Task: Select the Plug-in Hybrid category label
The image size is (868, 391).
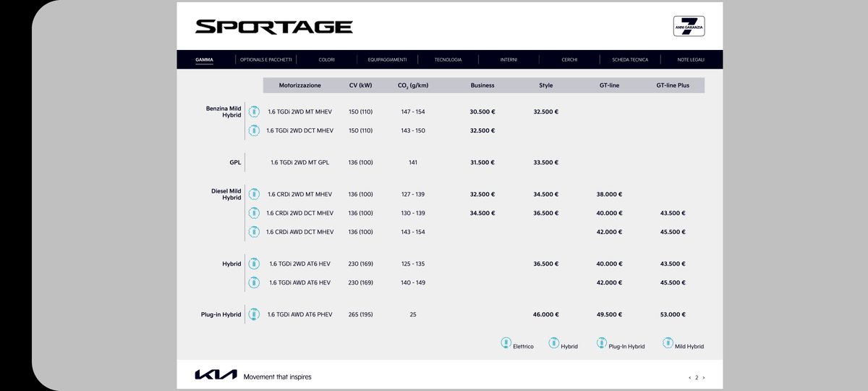Action: pyautogui.click(x=221, y=314)
